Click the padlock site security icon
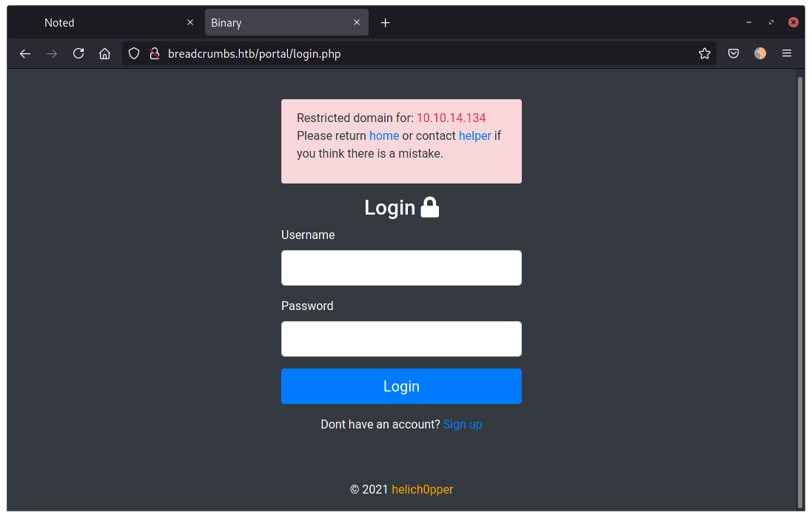This screenshot has width=812, height=518. 154,53
